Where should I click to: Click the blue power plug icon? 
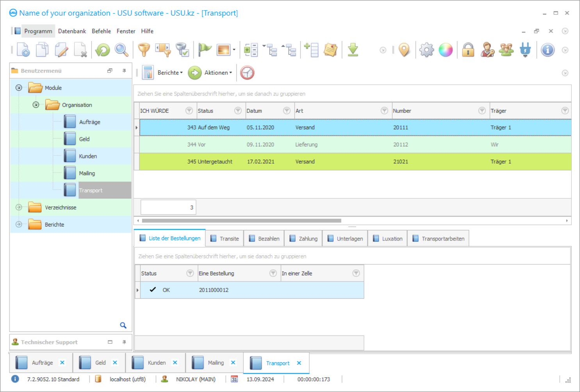(x=525, y=50)
